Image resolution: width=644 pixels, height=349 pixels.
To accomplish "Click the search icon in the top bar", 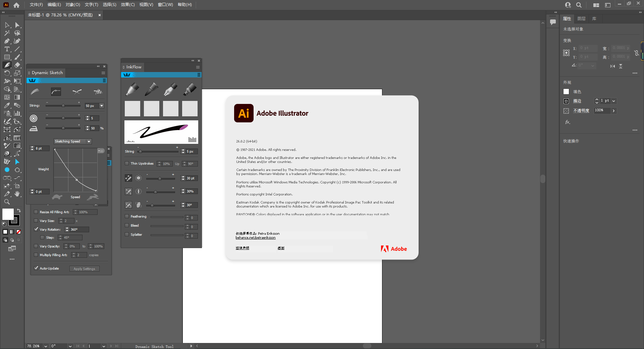I will pyautogui.click(x=579, y=5).
